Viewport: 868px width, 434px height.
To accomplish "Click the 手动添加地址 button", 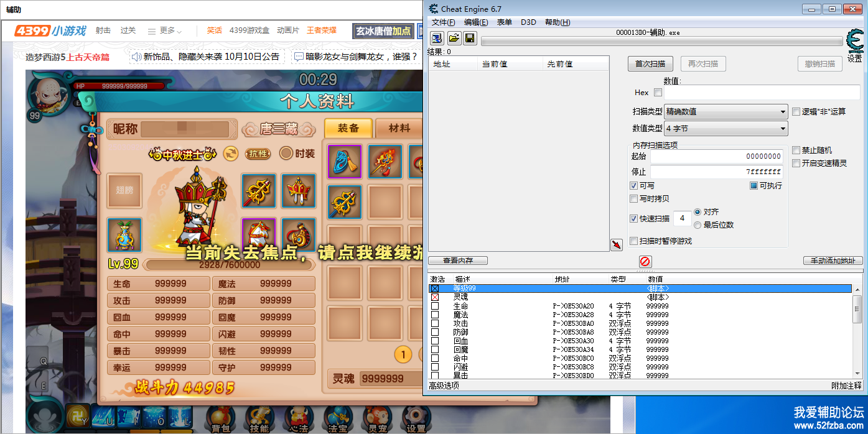I will [833, 261].
